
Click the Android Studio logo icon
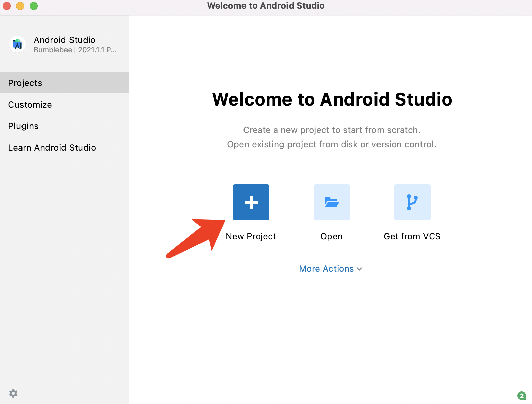click(x=17, y=44)
